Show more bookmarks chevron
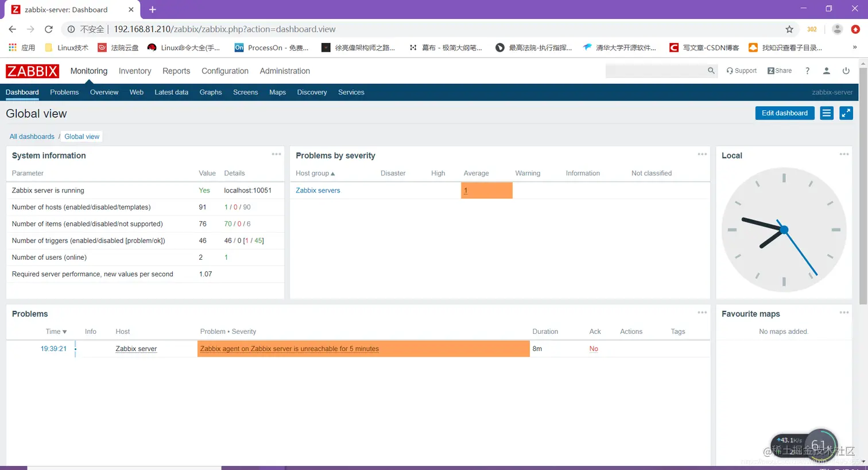Screen dimensions: 868x470 point(855,48)
